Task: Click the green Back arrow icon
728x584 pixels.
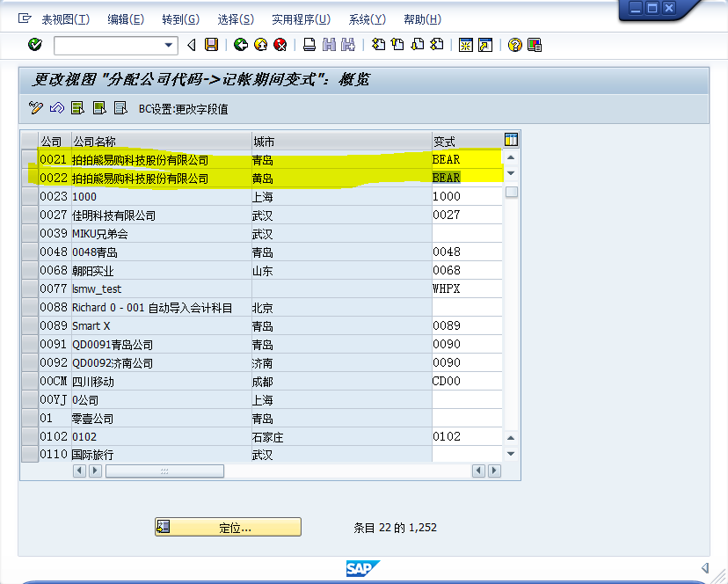Action: click(241, 45)
